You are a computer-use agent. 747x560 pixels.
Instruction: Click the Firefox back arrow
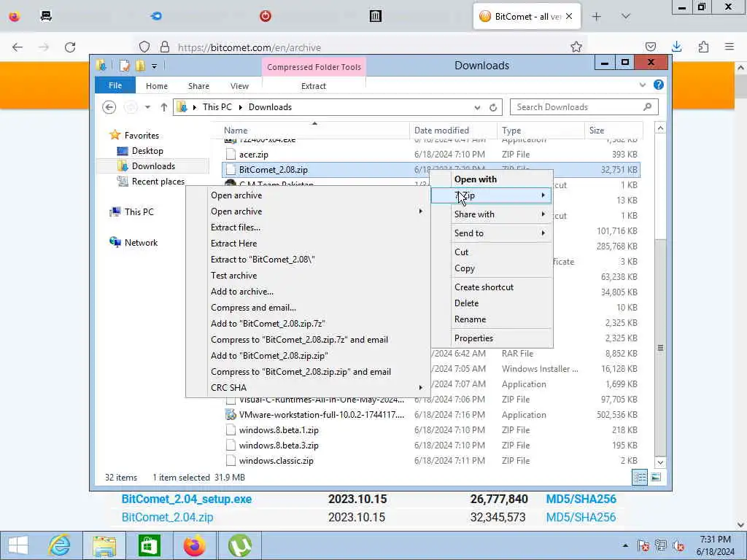click(18, 47)
